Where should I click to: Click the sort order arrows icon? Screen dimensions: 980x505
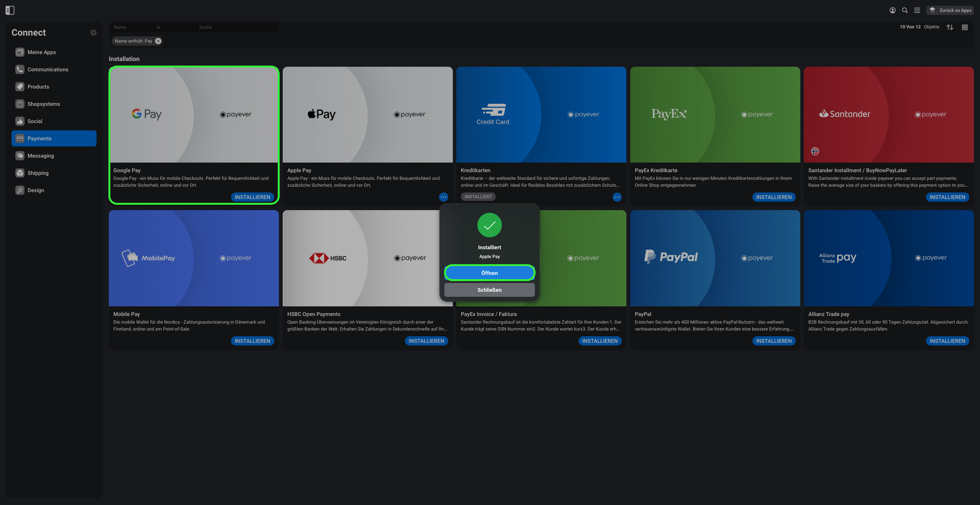950,27
